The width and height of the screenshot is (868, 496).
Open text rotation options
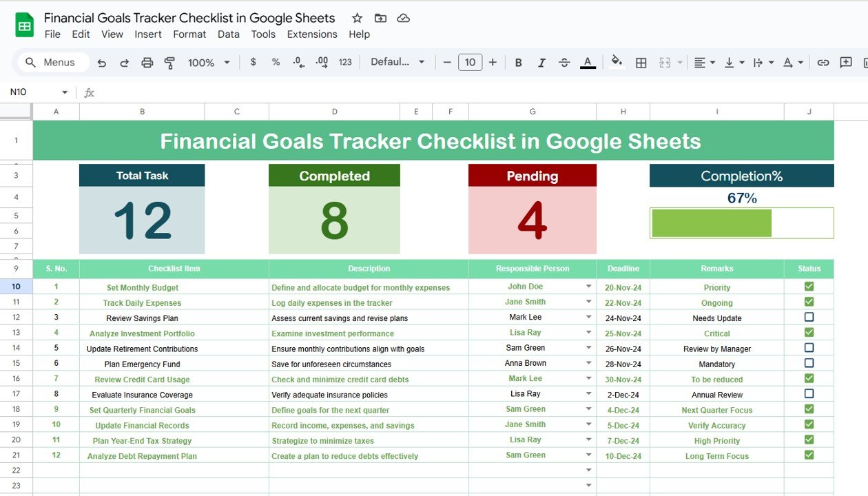point(794,63)
